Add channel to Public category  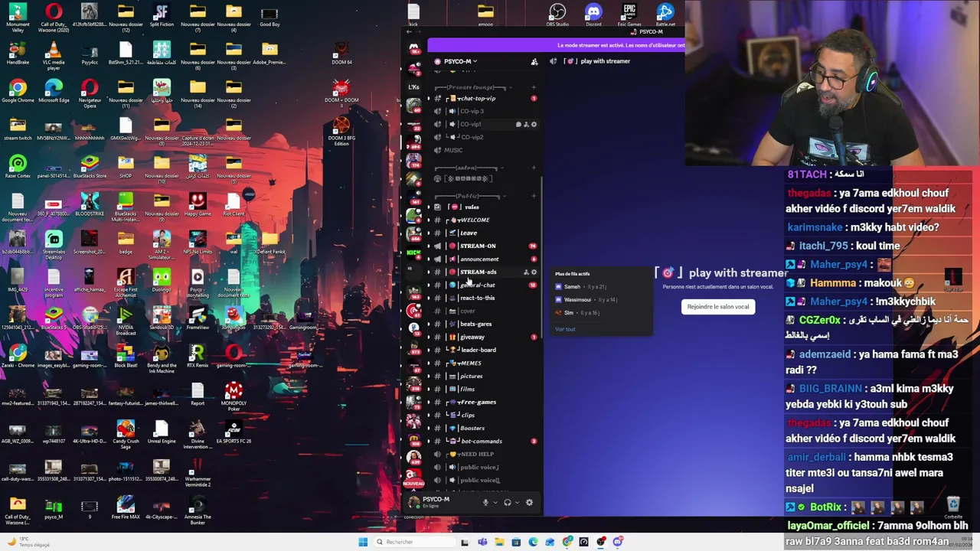534,196
